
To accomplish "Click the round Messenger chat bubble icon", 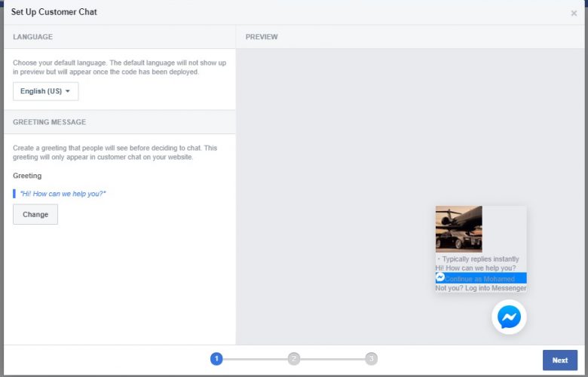I will coord(509,317).
